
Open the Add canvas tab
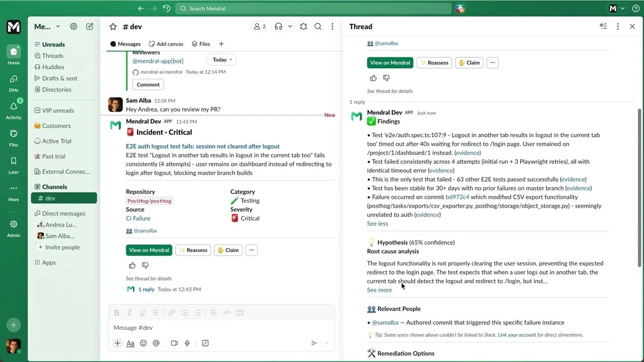166,44
